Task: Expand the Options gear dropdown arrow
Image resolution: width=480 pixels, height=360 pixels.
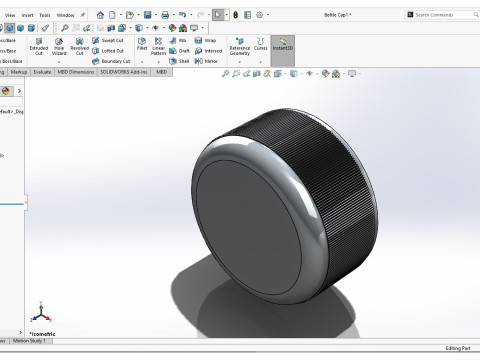Action: coord(268,15)
